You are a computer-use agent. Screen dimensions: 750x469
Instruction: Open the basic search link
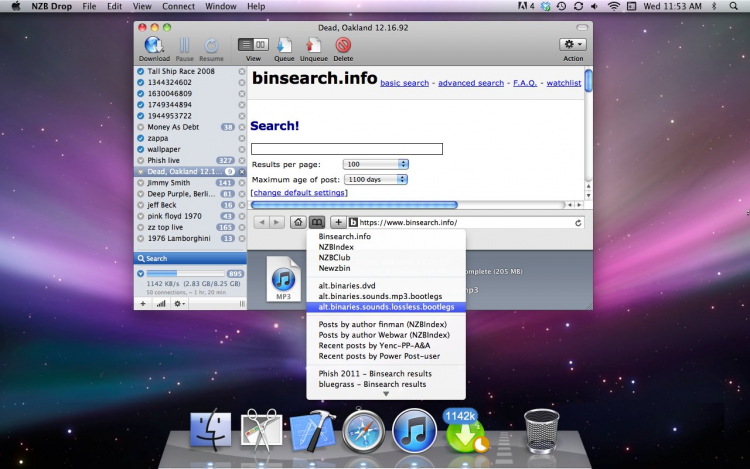tap(405, 83)
